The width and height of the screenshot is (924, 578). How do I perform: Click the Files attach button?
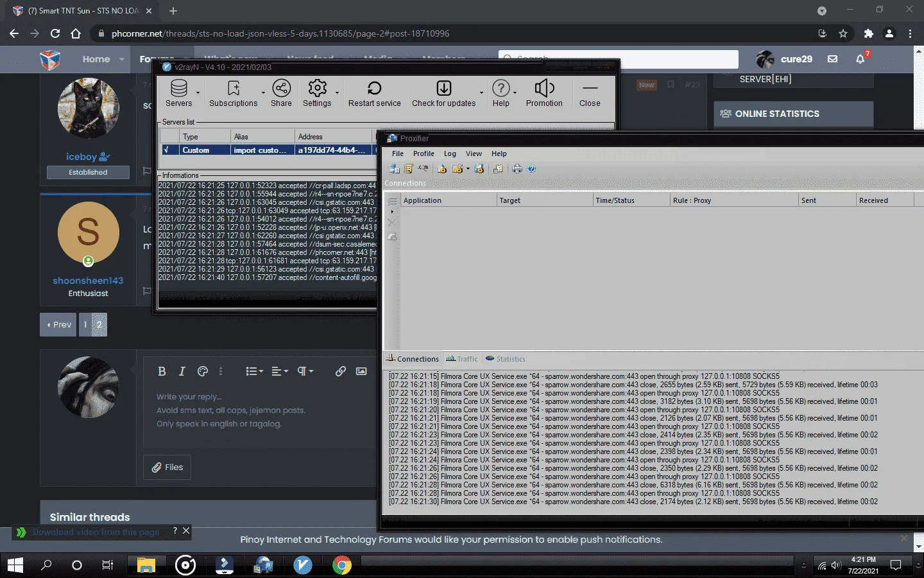[x=167, y=468]
